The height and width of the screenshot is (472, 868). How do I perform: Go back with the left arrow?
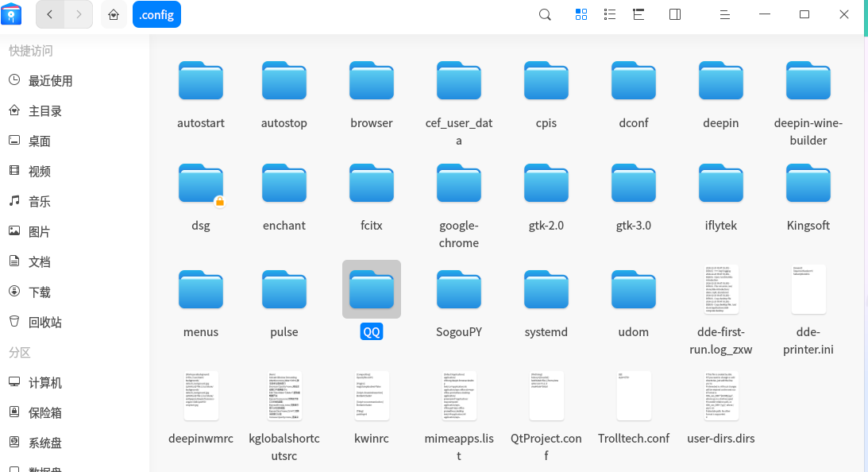point(50,14)
